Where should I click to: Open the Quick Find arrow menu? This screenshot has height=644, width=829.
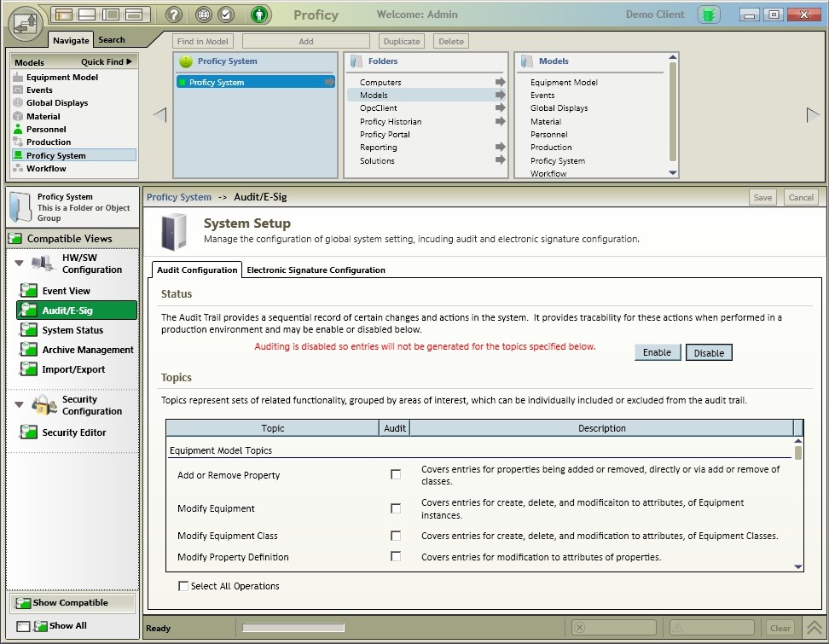click(x=129, y=61)
